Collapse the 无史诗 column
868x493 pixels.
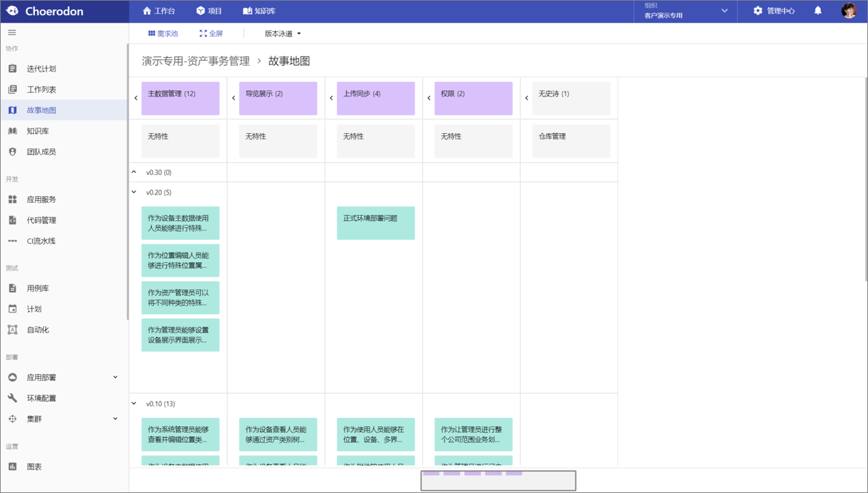point(527,98)
